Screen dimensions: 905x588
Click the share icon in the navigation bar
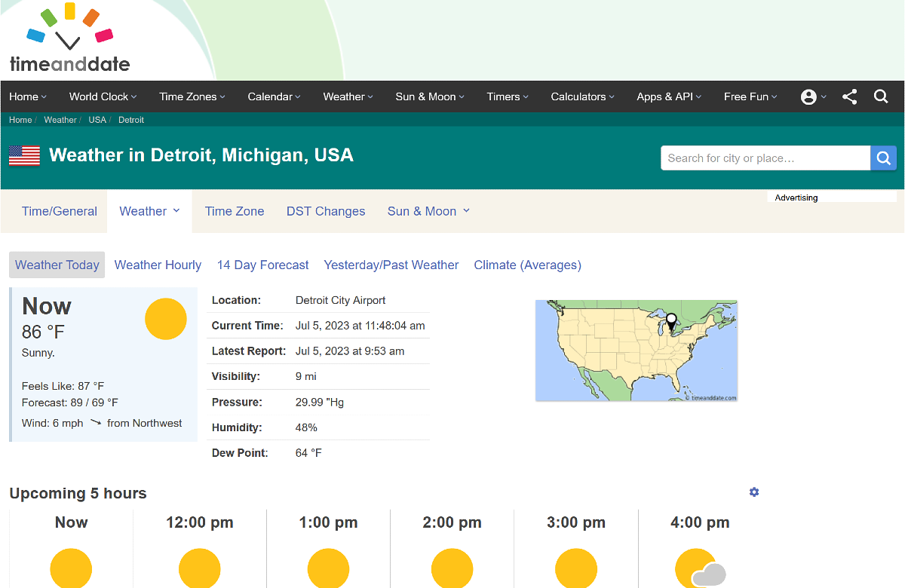pyautogui.click(x=849, y=96)
